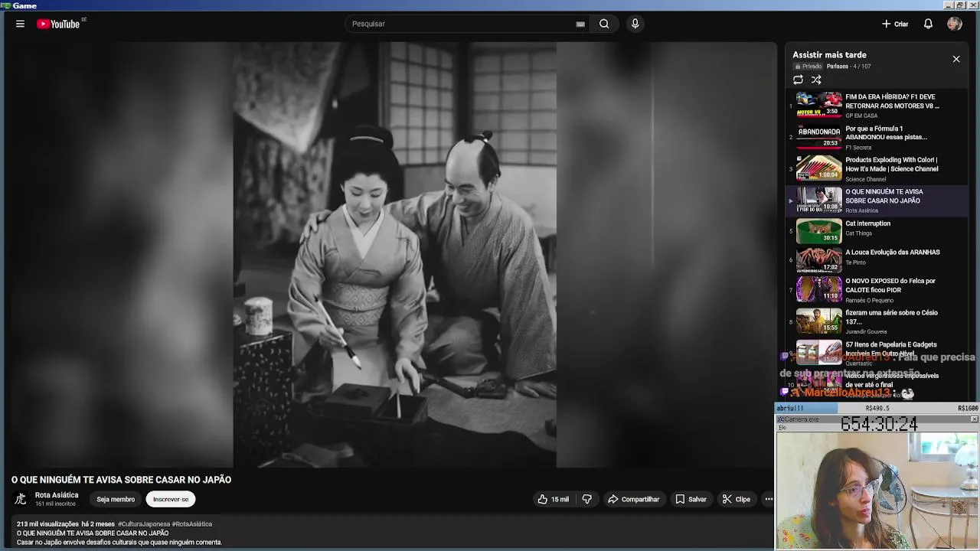Close the Assistir mais tarde playlist panel
The height and width of the screenshot is (551, 980).
[956, 59]
